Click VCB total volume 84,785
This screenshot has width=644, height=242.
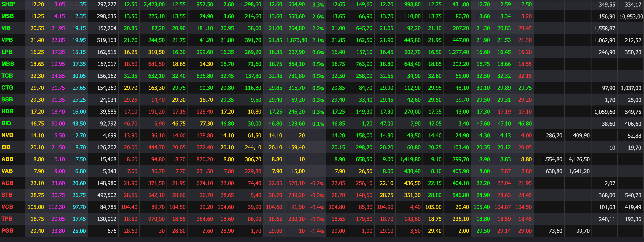click(108, 207)
